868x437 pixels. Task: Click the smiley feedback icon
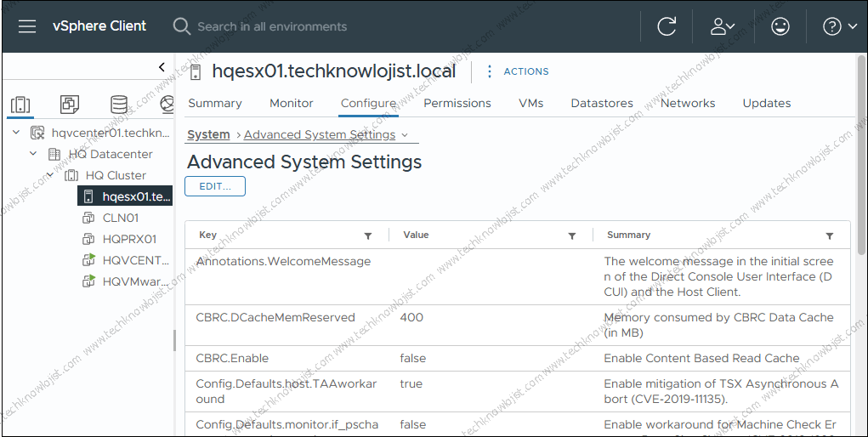click(x=780, y=26)
